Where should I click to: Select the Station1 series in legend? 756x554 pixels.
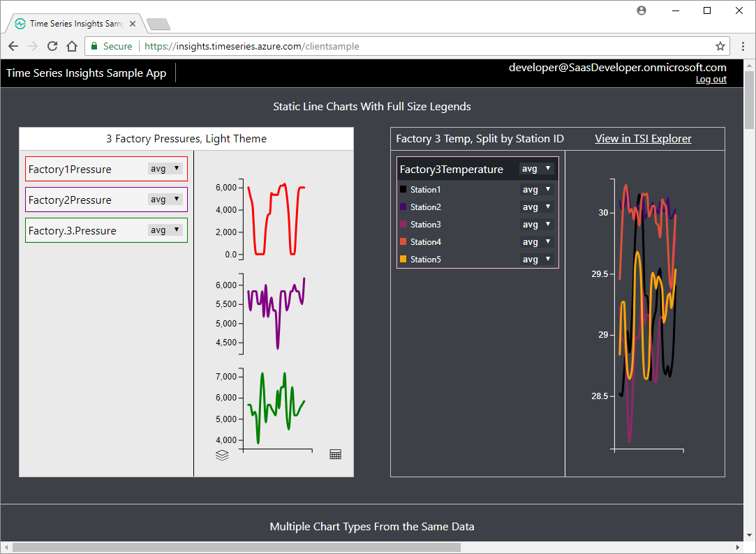425,190
